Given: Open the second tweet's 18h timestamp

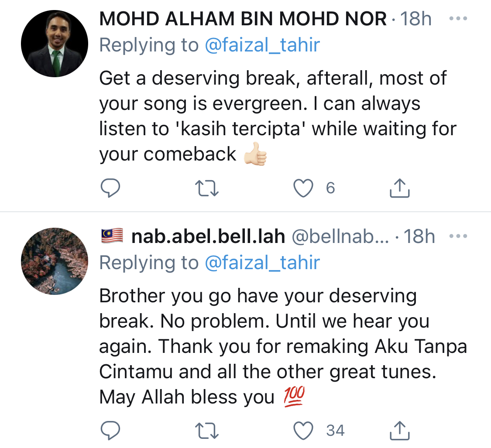Looking at the screenshot, I should coord(419,236).
